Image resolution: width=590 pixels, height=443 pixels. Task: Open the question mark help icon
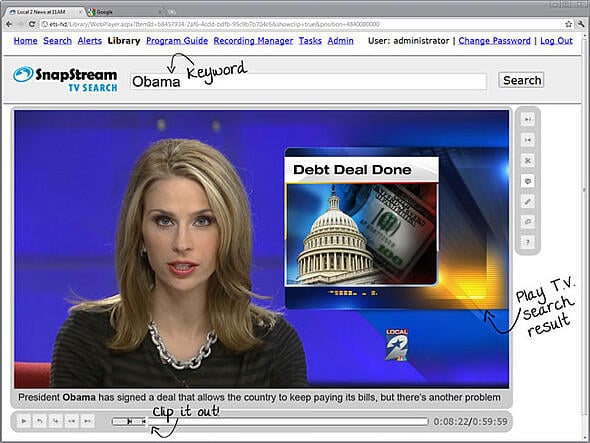point(528,242)
